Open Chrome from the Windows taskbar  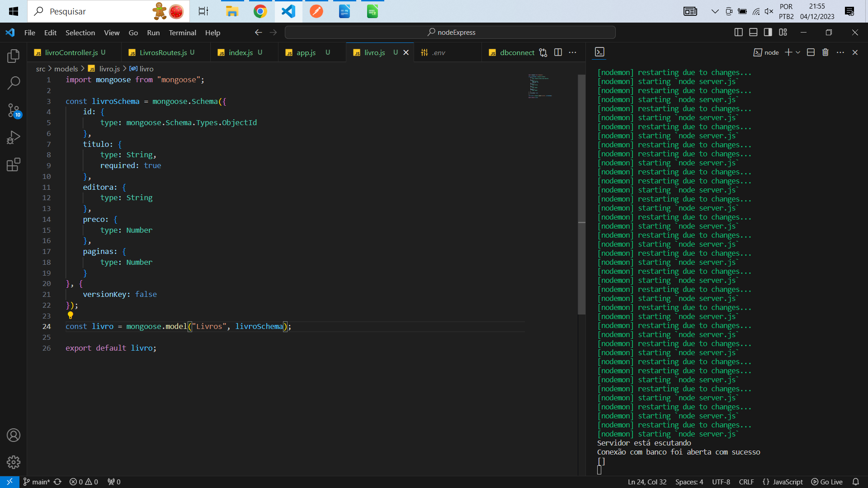pyautogui.click(x=260, y=11)
